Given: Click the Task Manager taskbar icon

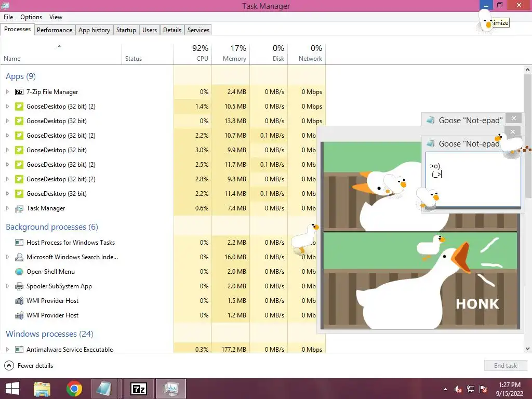Looking at the screenshot, I should (x=170, y=389).
